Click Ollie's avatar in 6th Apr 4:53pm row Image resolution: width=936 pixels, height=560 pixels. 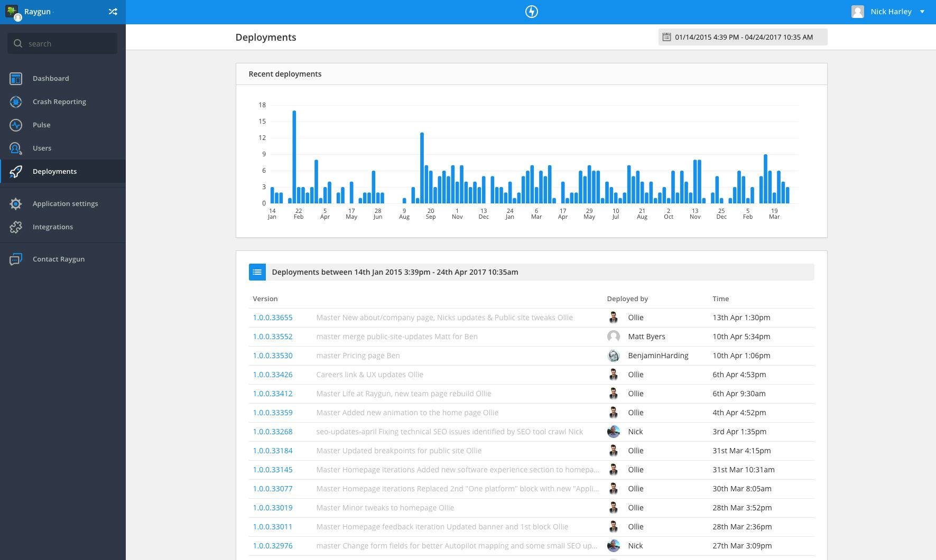click(x=613, y=375)
